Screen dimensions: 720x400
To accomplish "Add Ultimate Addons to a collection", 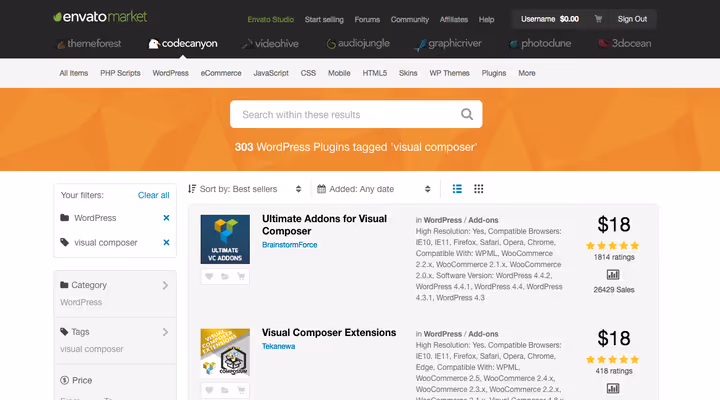I will click(225, 276).
